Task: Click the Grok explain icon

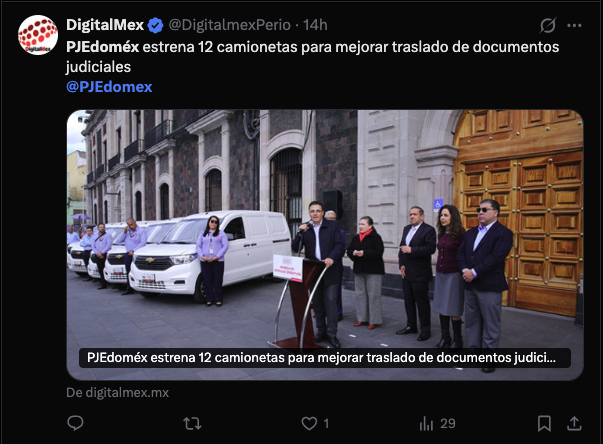Action: [548, 25]
